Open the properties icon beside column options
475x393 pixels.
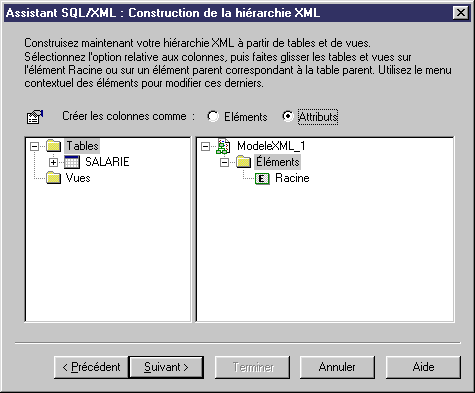[x=35, y=117]
